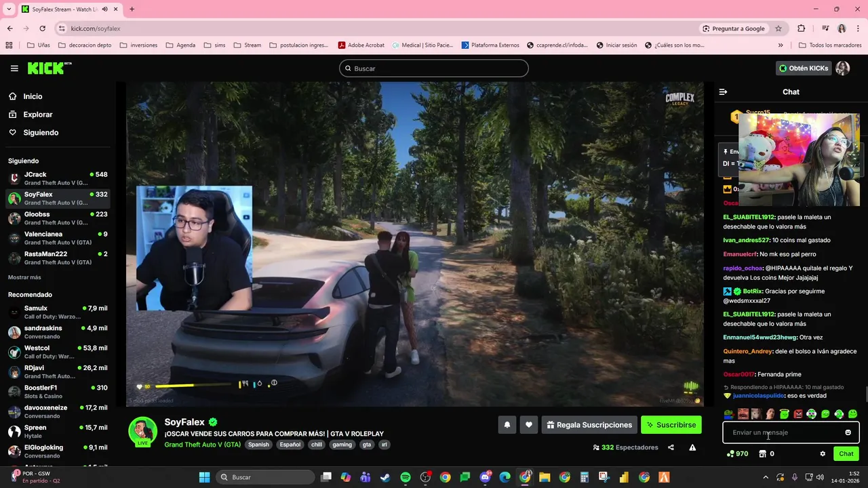Screen dimensions: 868x488
Task: Click the Obtén KICKs button
Action: click(x=803, y=68)
